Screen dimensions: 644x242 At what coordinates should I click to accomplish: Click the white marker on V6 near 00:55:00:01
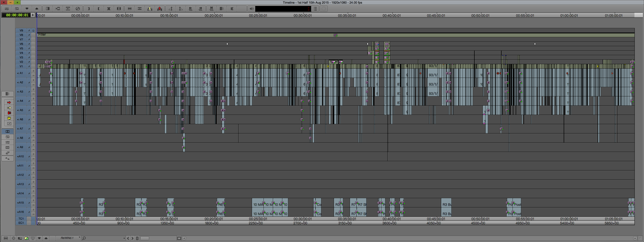click(x=535, y=44)
